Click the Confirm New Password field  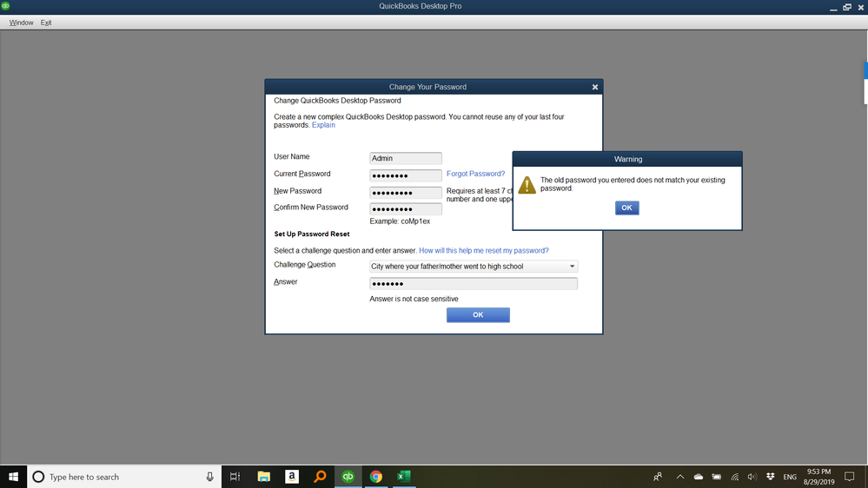[x=406, y=208]
